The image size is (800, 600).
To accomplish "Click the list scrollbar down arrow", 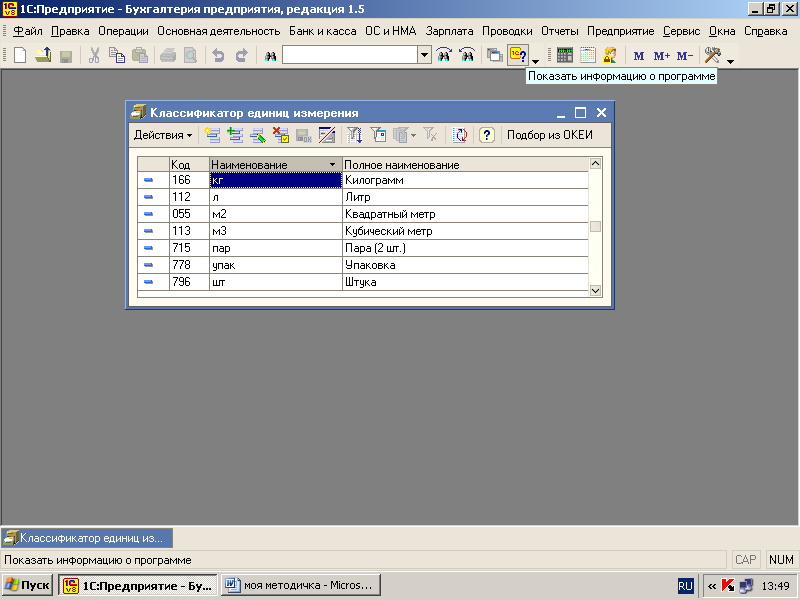I will tap(595, 290).
